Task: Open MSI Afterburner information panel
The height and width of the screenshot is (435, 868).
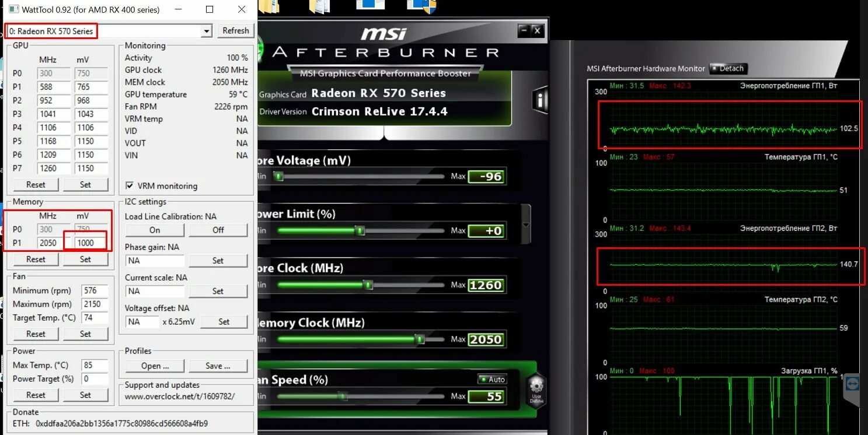Action: 541,101
